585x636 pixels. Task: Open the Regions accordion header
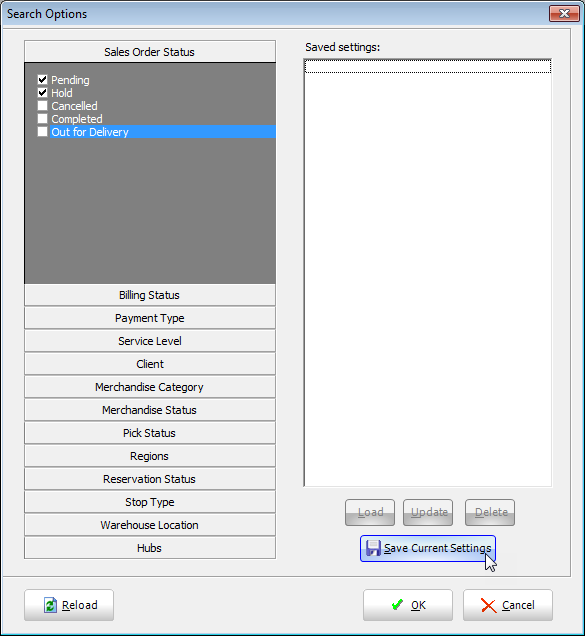(150, 456)
